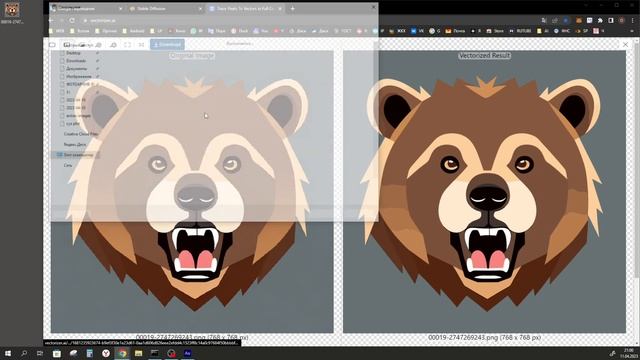
Task: Switch to the first browser tab
Action: 87,8
